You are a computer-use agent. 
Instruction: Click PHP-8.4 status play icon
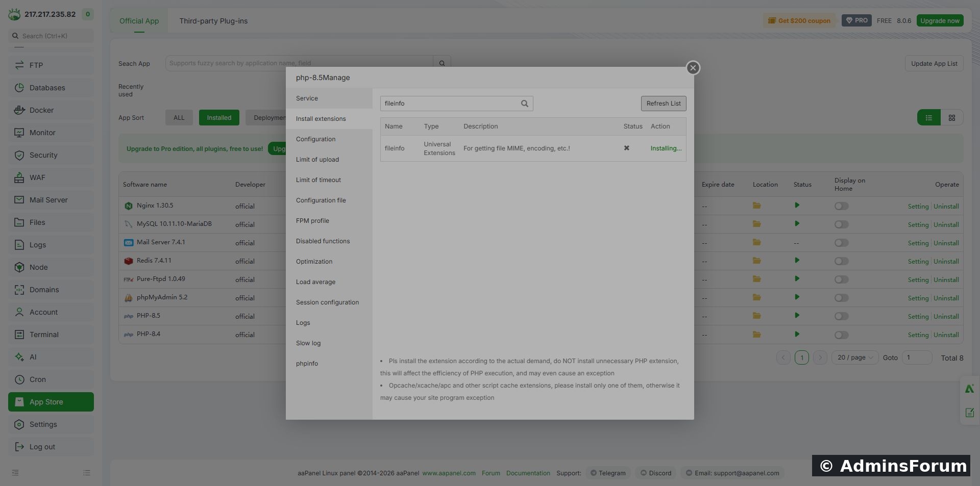797,334
